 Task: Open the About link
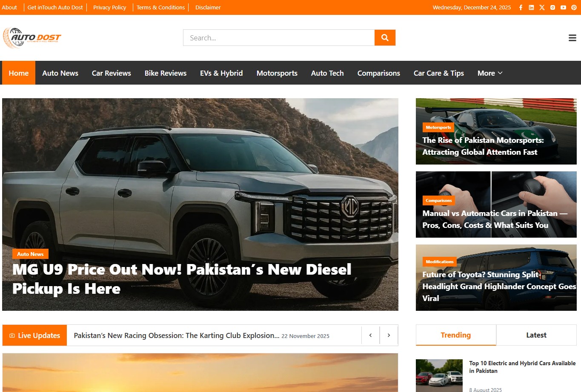coord(9,7)
